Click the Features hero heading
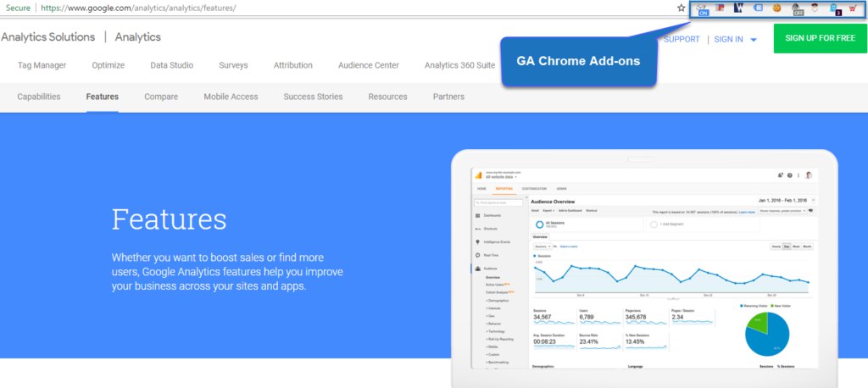The image size is (868, 388). (169, 219)
